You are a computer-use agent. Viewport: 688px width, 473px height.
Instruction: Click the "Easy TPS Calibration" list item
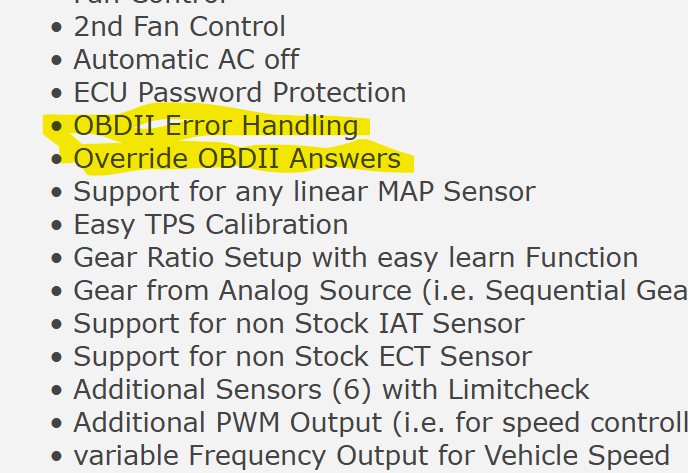click(x=211, y=224)
